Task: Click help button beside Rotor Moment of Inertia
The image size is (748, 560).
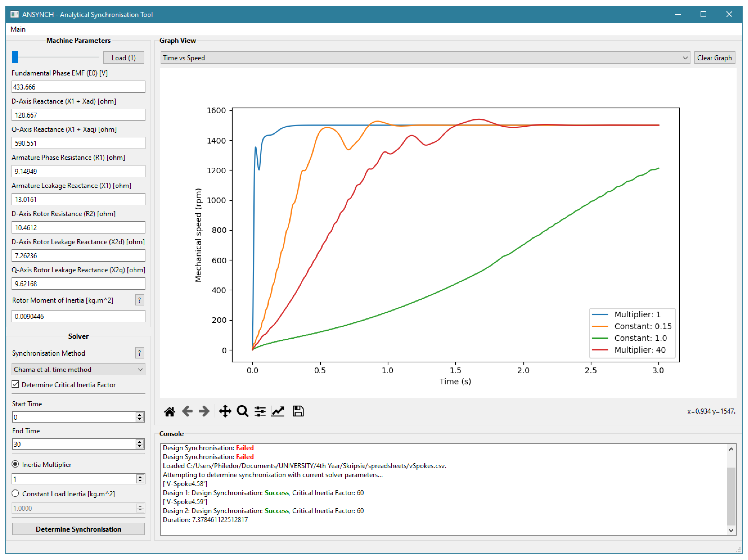Action: (139, 300)
